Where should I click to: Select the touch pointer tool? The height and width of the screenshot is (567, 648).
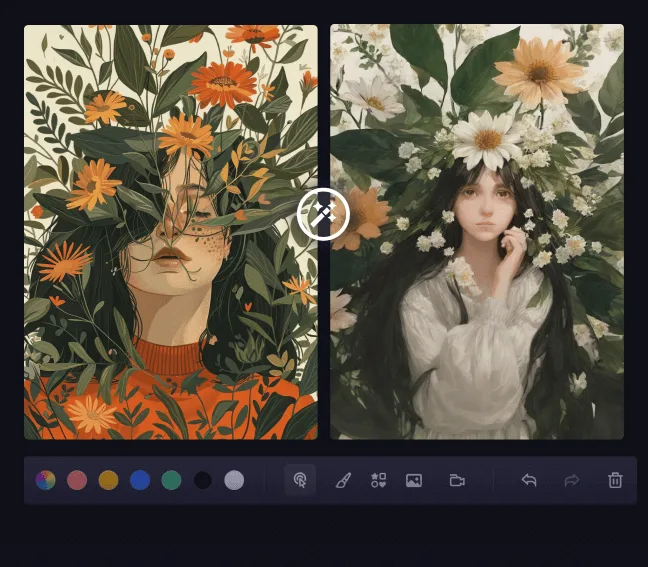click(299, 480)
